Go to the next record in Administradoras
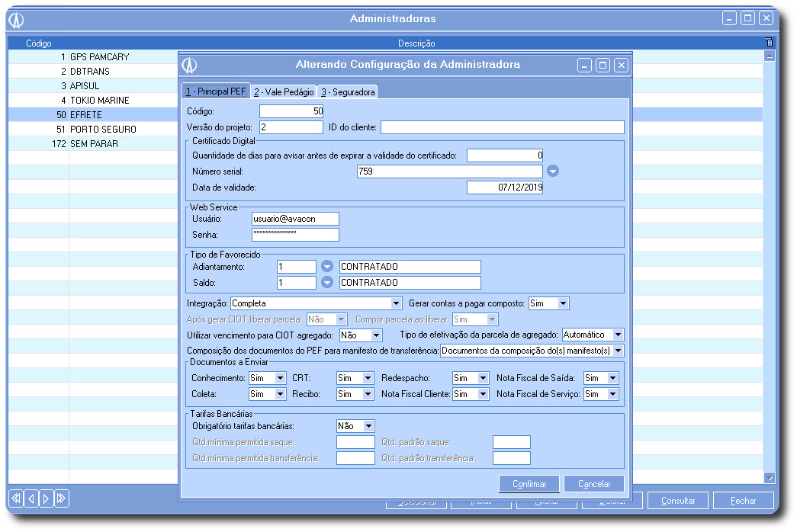Screen dimensions: 797x532 46,498
